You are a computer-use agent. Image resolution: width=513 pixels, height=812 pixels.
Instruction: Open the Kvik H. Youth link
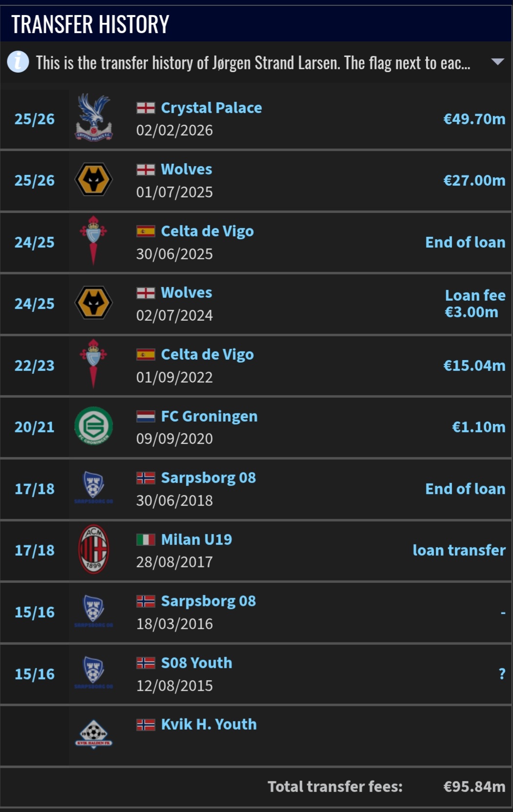click(x=209, y=724)
